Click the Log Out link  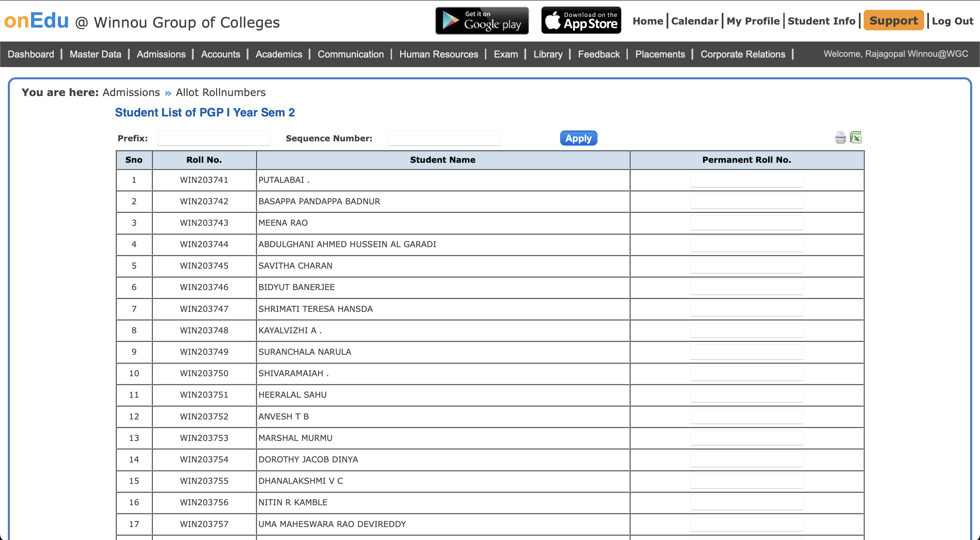952,21
